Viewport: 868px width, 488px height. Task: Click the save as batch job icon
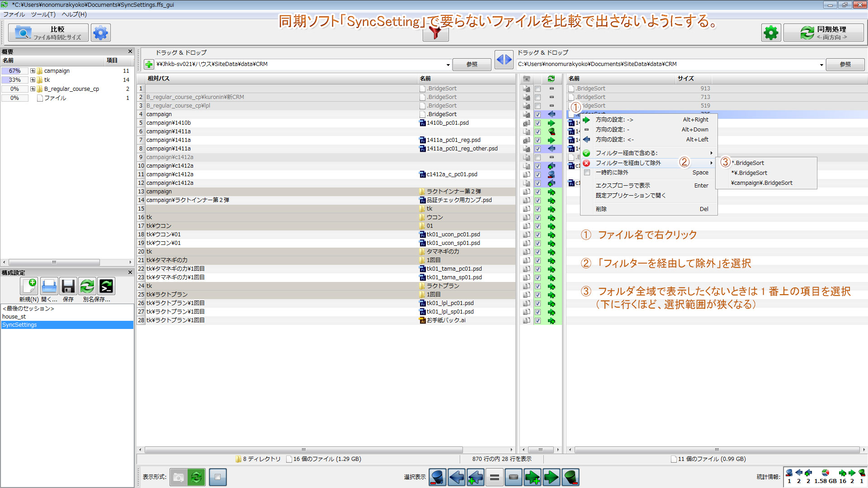[106, 286]
